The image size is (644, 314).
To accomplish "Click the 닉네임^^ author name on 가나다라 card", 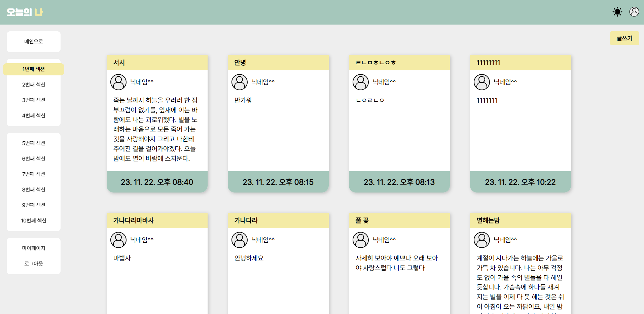I will pyautogui.click(x=263, y=240).
